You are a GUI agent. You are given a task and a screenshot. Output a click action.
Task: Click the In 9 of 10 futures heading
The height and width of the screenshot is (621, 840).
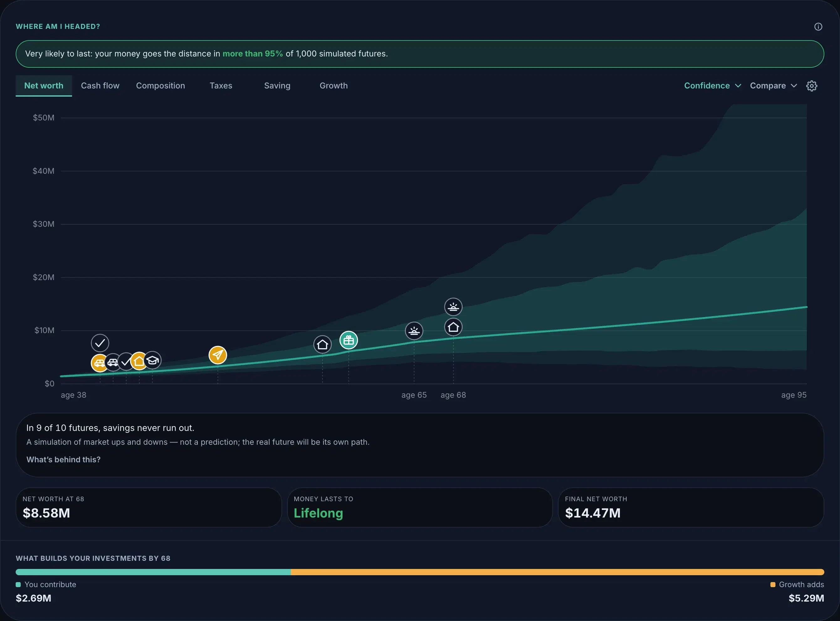click(x=110, y=428)
